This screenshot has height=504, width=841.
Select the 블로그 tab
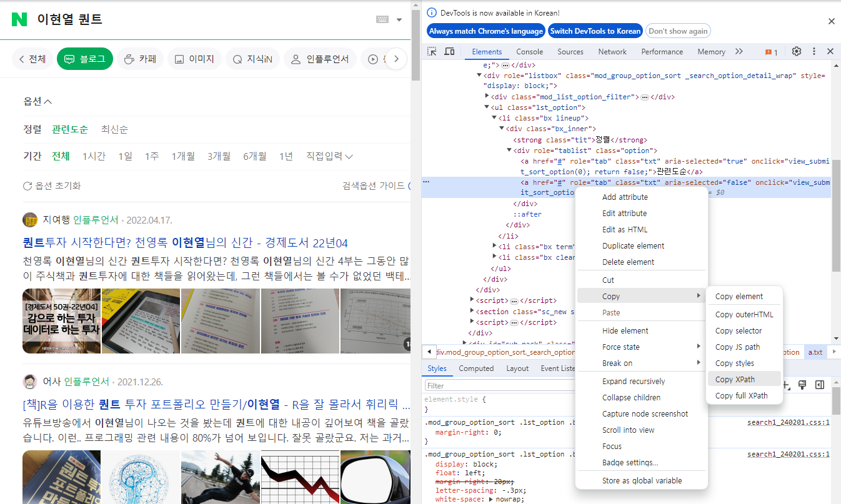[x=84, y=59]
